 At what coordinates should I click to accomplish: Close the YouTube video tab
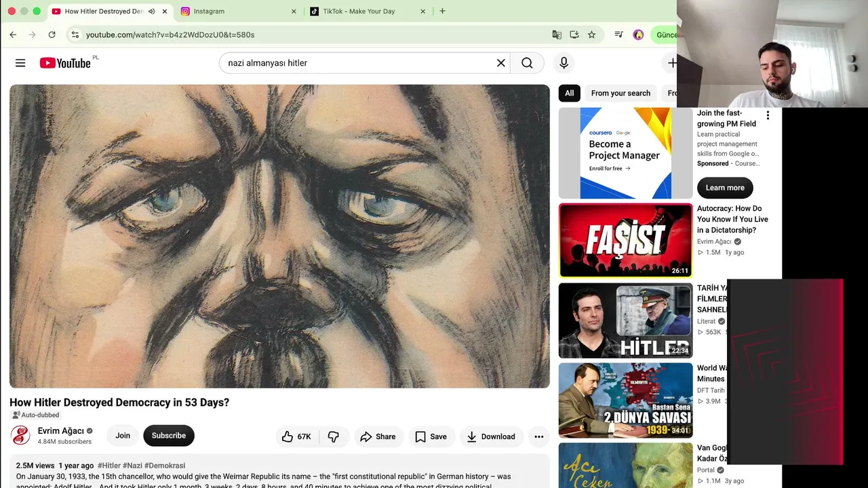coord(164,12)
